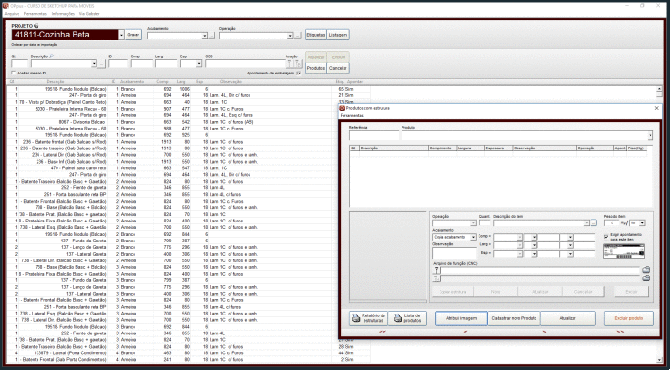This screenshot has height=370, width=670.
Task: Expand the Peso do item unit dropdown
Action: click(642, 223)
